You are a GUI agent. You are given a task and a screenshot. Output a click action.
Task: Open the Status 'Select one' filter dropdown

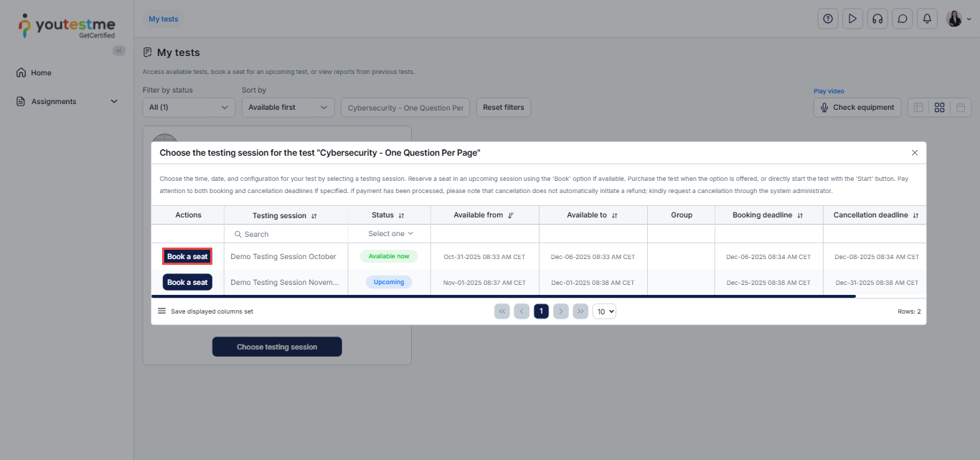[x=390, y=234]
